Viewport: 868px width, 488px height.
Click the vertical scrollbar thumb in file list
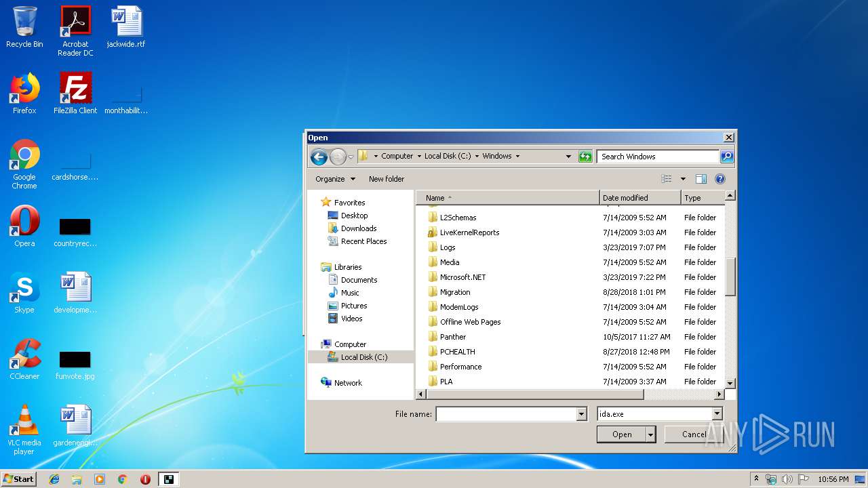coord(730,277)
